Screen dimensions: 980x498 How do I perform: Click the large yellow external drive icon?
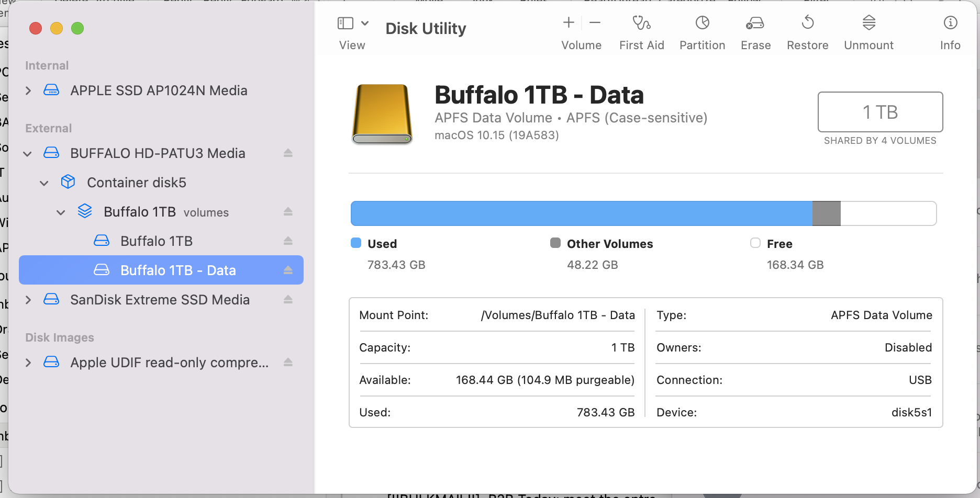(382, 114)
